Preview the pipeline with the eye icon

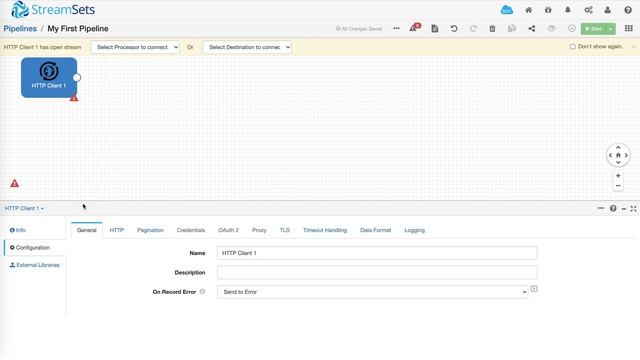(x=551, y=29)
